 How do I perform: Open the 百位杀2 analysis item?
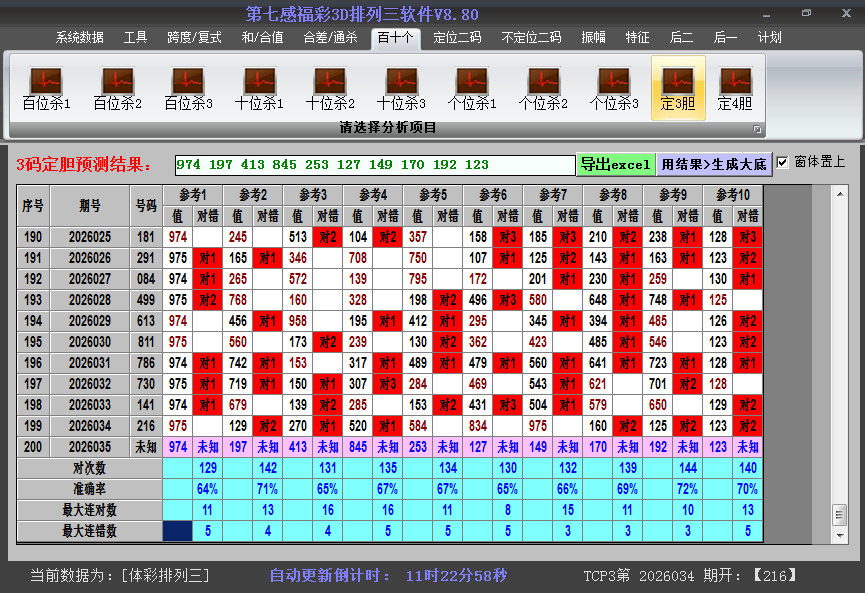(x=117, y=88)
